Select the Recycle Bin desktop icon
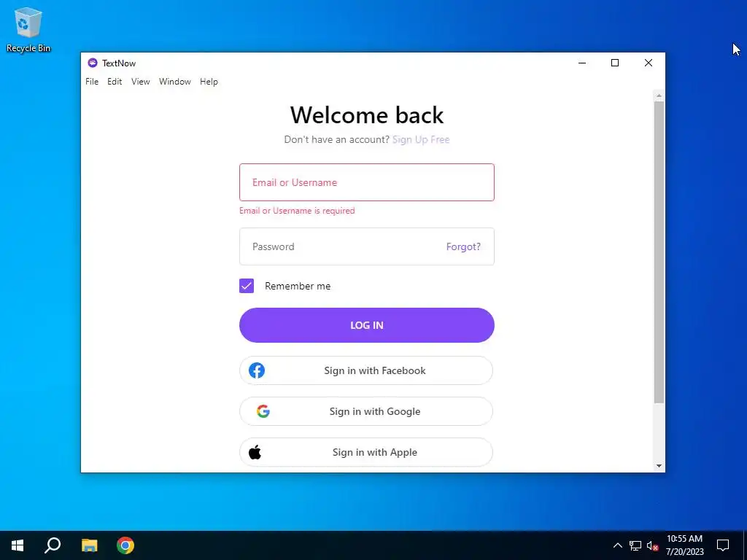 pos(28,29)
